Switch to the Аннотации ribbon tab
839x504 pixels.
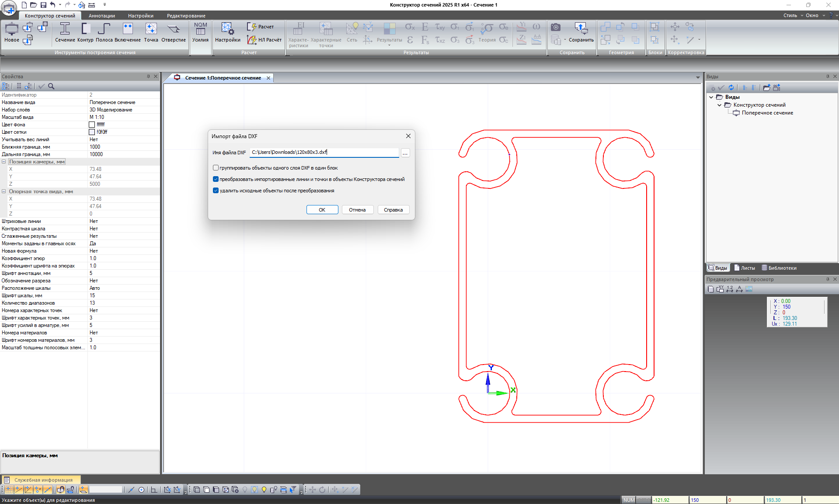[x=101, y=16]
